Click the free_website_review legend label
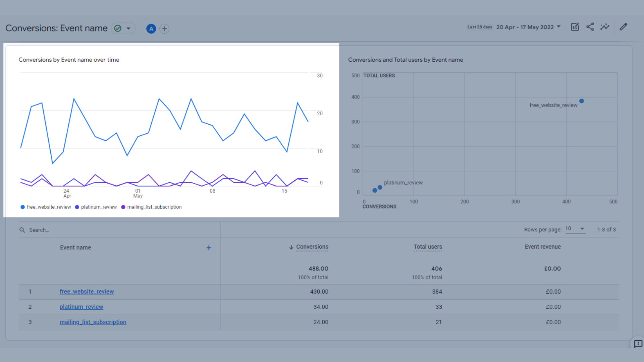This screenshot has height=362, width=644. coord(49,207)
